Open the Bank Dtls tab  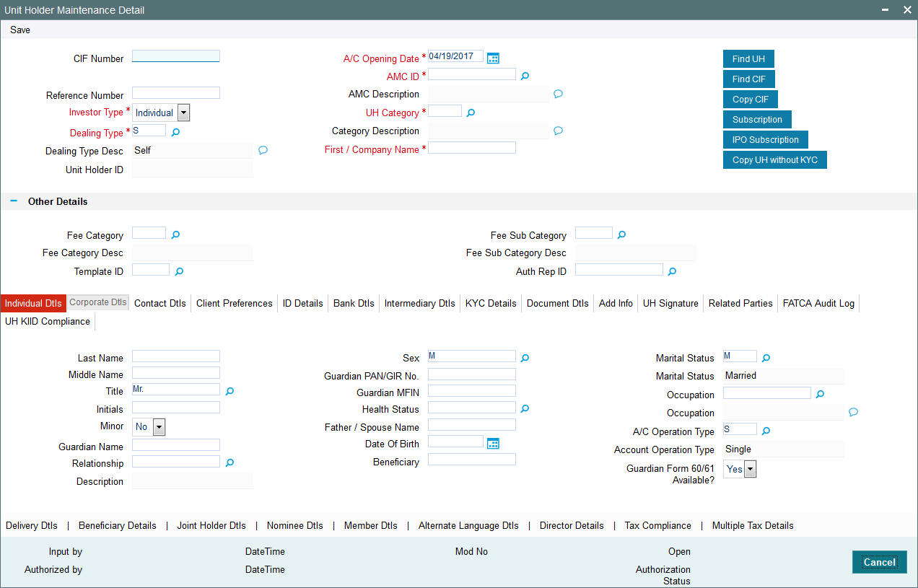coord(354,303)
